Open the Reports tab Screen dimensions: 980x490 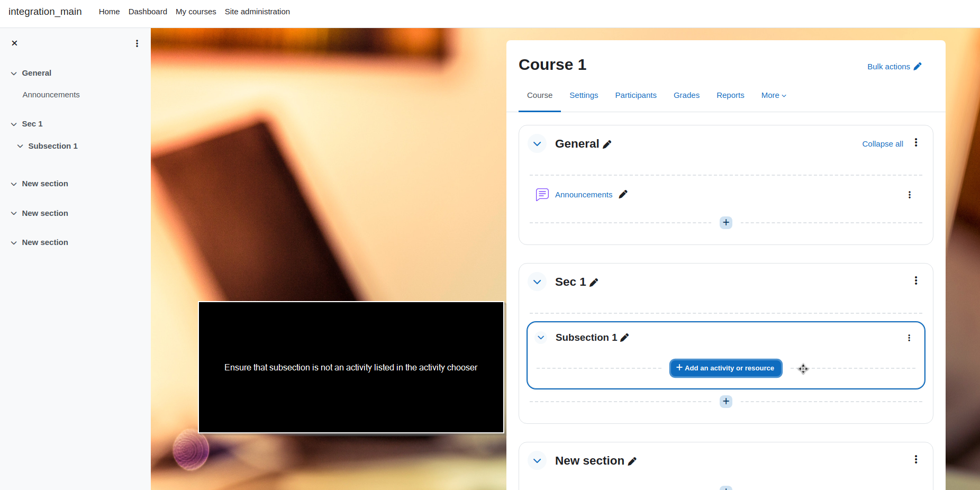pos(730,95)
